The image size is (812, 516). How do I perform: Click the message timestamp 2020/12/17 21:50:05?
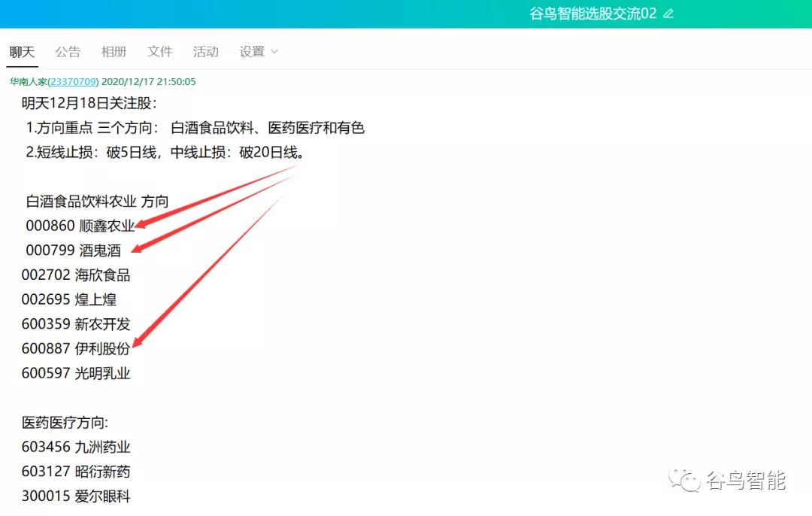coord(148,81)
